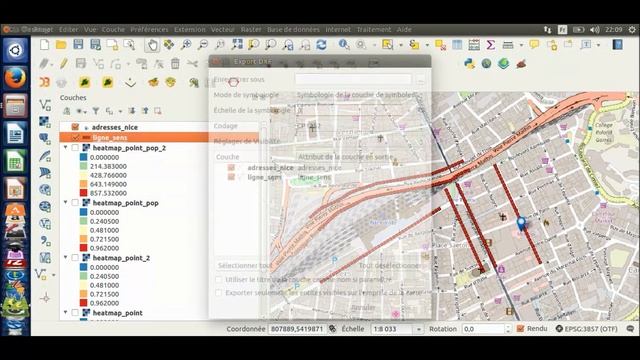Activate the Identify Features tool
Image resolution: width=640 pixels, height=360 pixels.
344,44
